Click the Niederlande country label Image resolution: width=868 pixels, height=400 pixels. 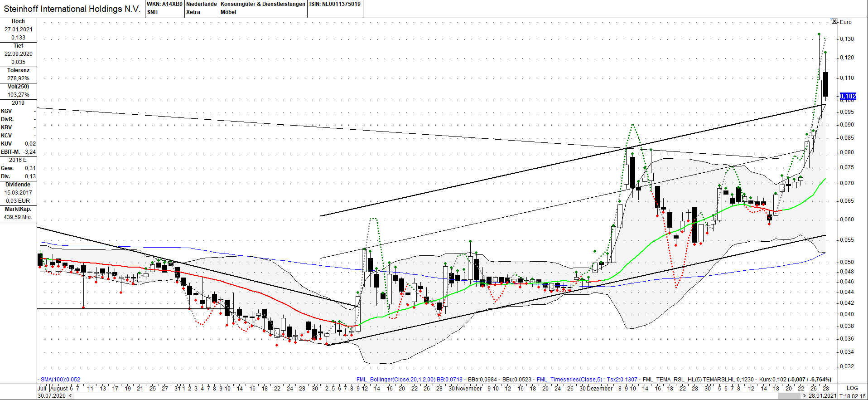(202, 4)
